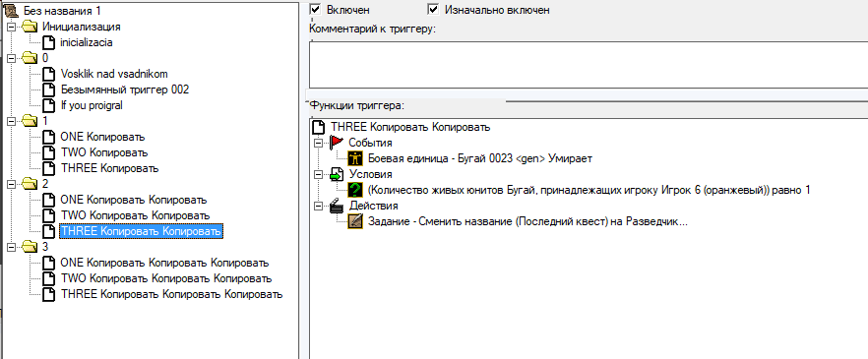Click the Инициализация folder icon
The height and width of the screenshot is (359, 868).
pos(31,26)
